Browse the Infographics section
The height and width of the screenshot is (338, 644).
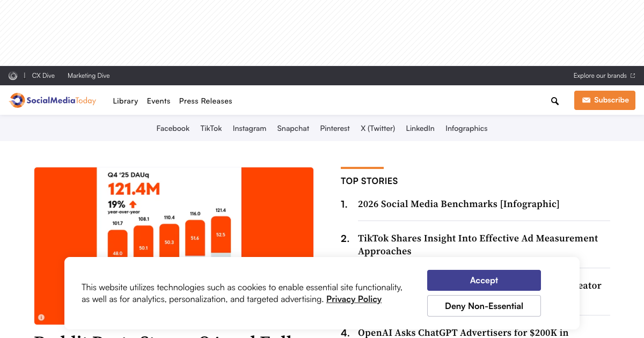point(466,128)
